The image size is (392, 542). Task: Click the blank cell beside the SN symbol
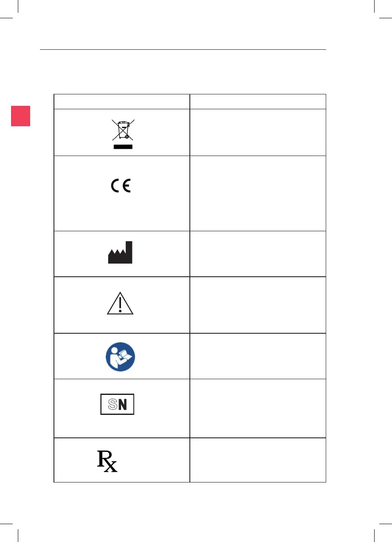[x=258, y=408]
